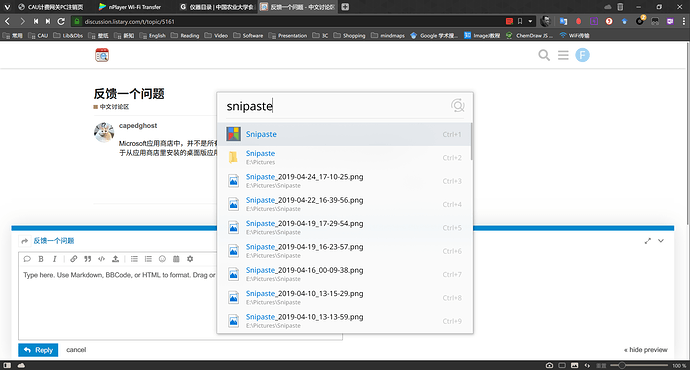
Task: Collapse the reply composer with chevron
Action: click(661, 241)
